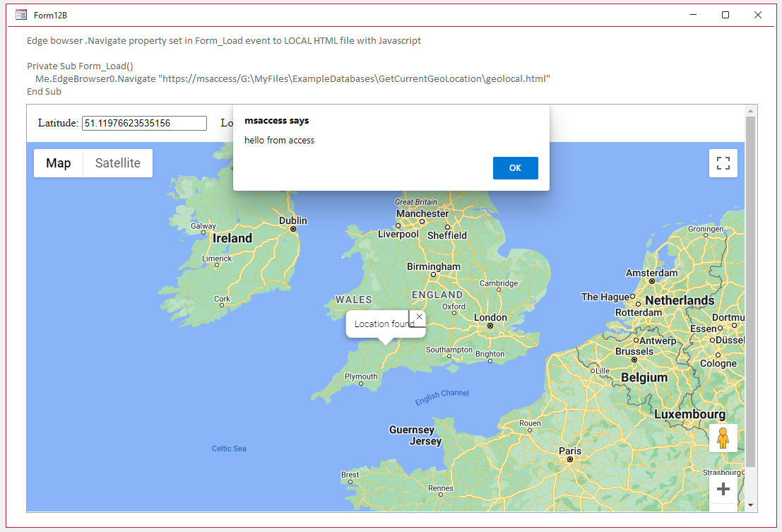
Task: Close the Form12B window
Action: click(757, 15)
